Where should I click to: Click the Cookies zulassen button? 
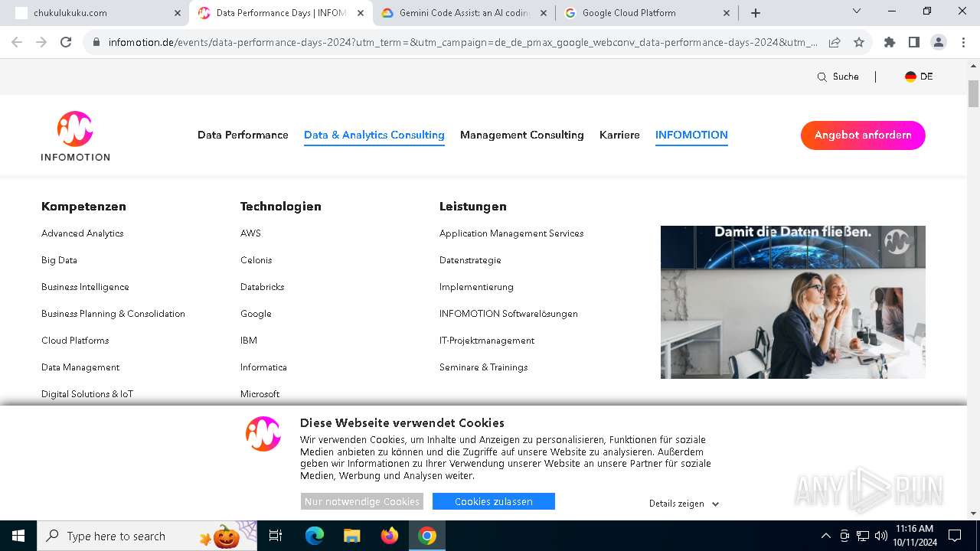click(x=494, y=501)
